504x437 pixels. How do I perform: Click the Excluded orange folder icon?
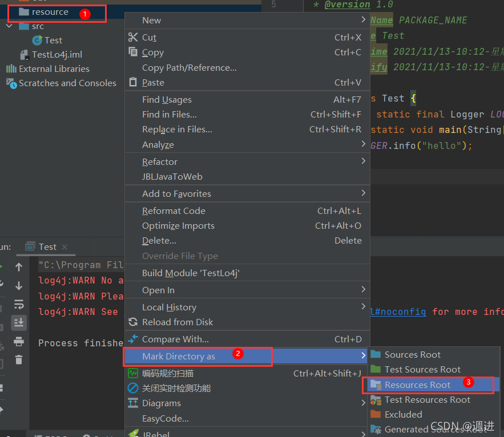[x=376, y=414]
